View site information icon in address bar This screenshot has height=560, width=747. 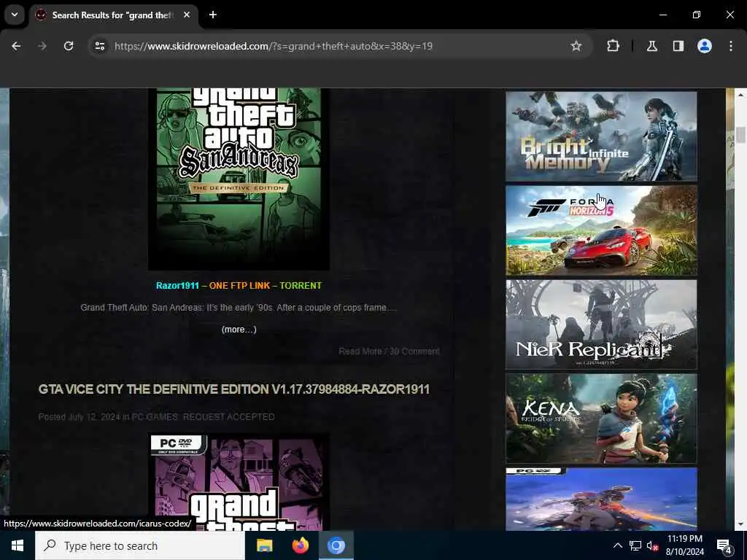(x=99, y=46)
